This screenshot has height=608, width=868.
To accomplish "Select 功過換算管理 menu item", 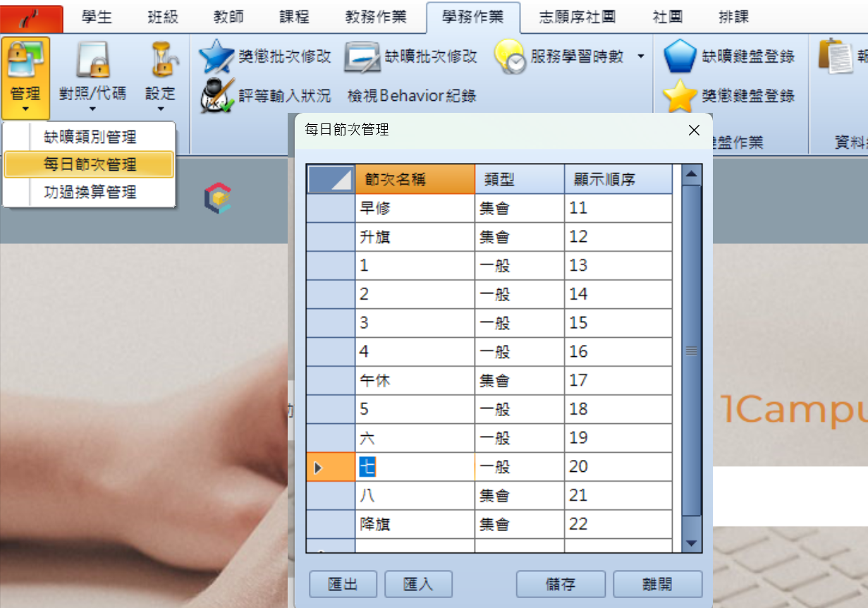I will click(x=89, y=192).
